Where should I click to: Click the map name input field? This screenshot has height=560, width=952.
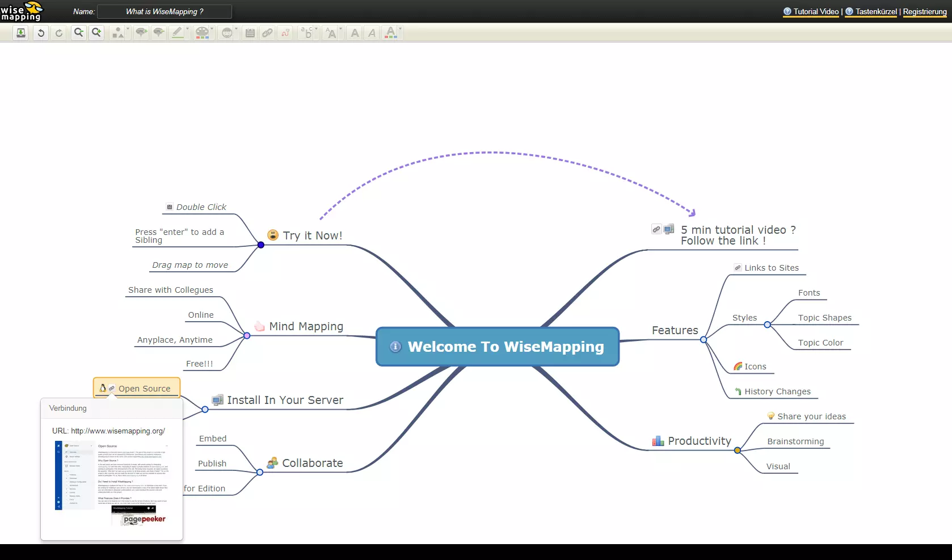coord(165,11)
